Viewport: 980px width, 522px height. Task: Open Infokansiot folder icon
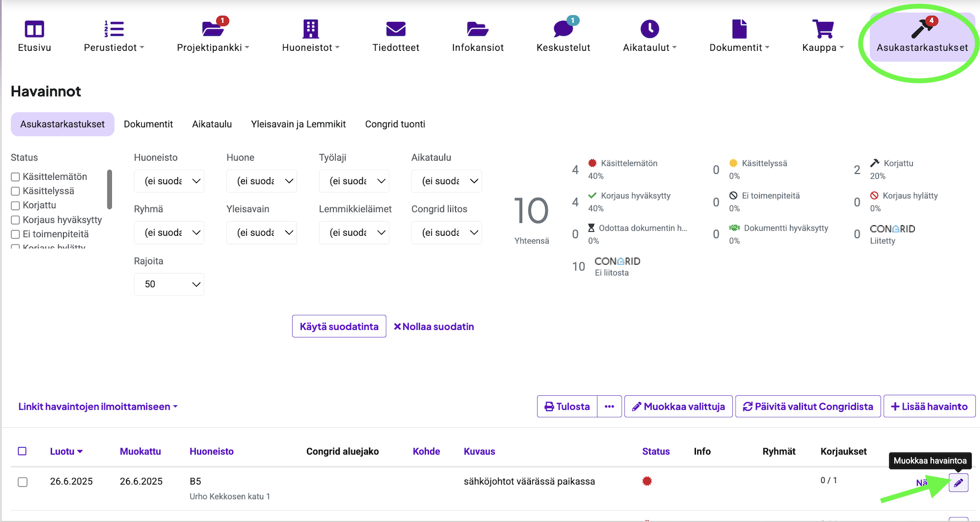pos(477,29)
